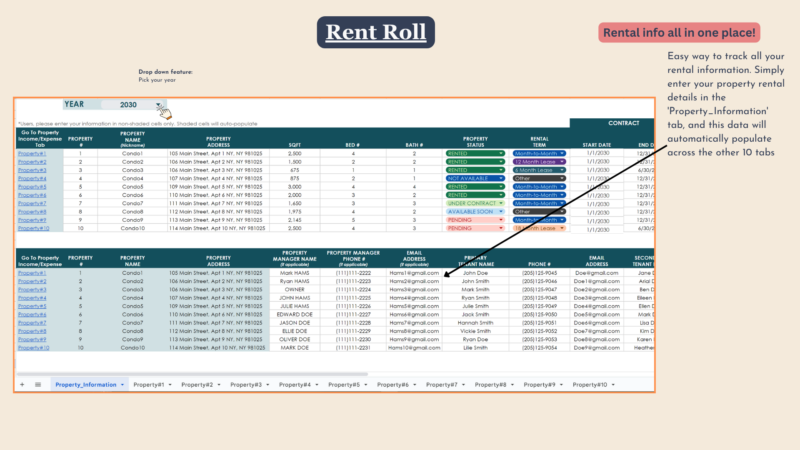Select manager phone (111)111-2226
This screenshot has height=450, width=800.
tap(353, 306)
